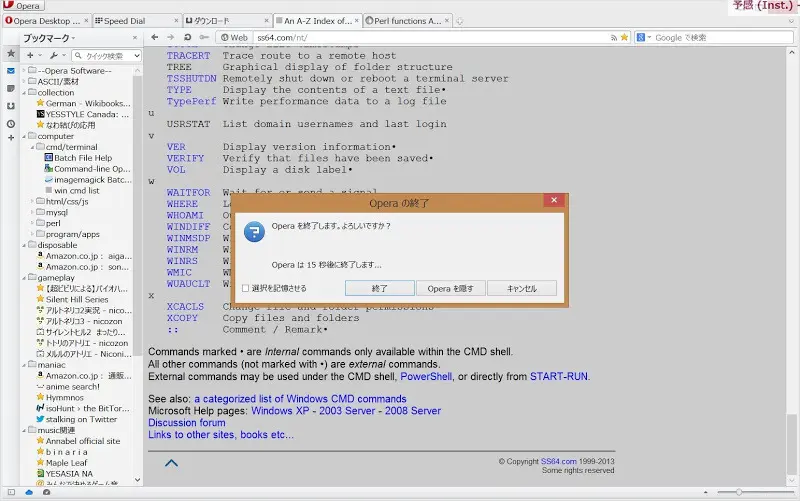This screenshot has width=800, height=501.
Task: Expand the ASCII/素材 folder
Action: [x=24, y=81]
